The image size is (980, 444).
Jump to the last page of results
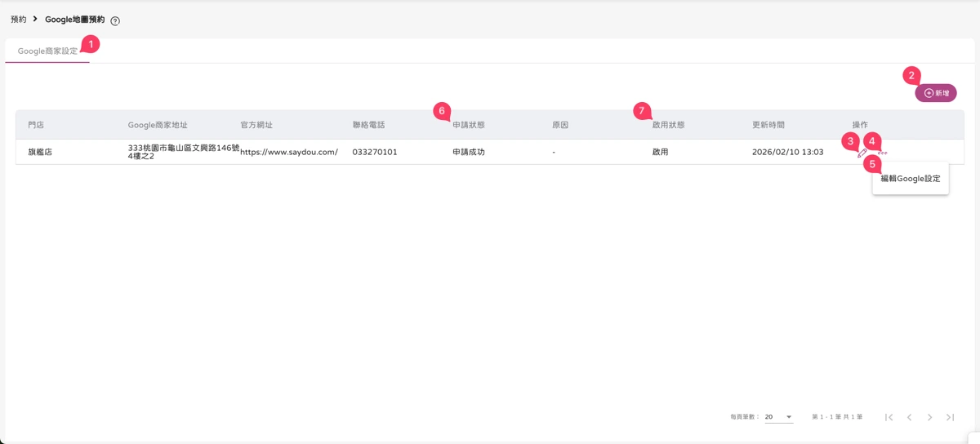click(950, 417)
